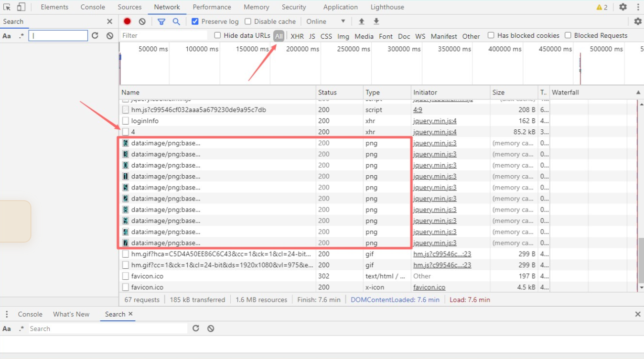Refresh the sidebar search results

point(95,36)
